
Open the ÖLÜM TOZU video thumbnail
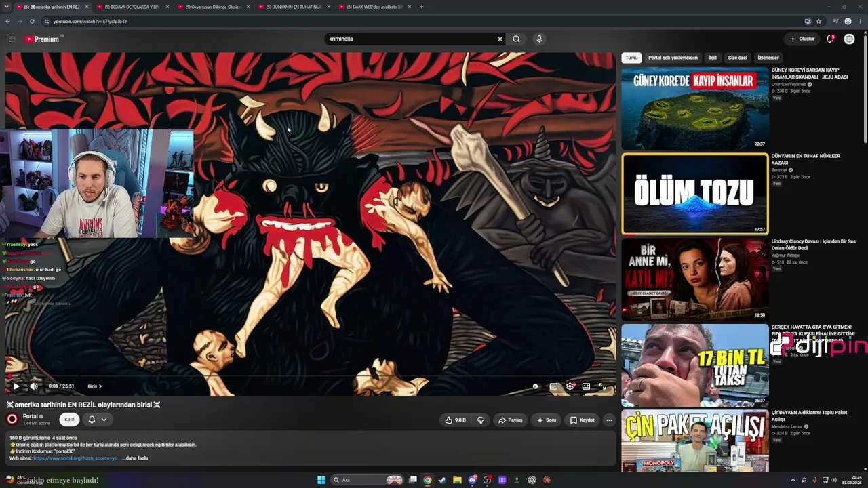[695, 194]
